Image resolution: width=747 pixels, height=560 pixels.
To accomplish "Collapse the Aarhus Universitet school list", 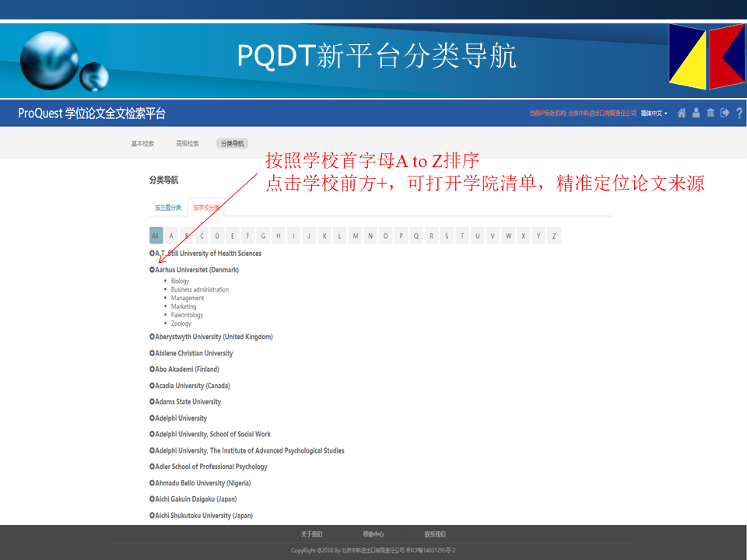I will (152, 270).
